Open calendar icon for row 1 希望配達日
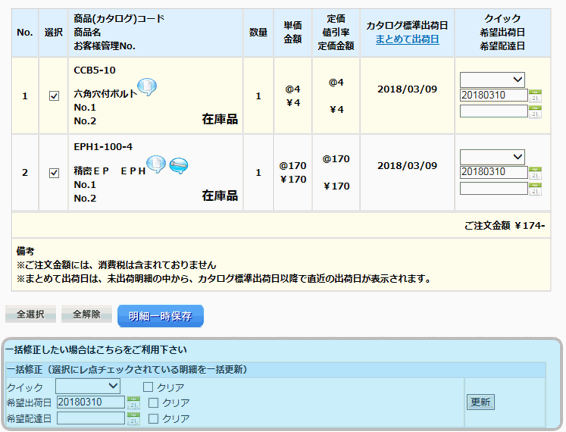 (x=535, y=112)
